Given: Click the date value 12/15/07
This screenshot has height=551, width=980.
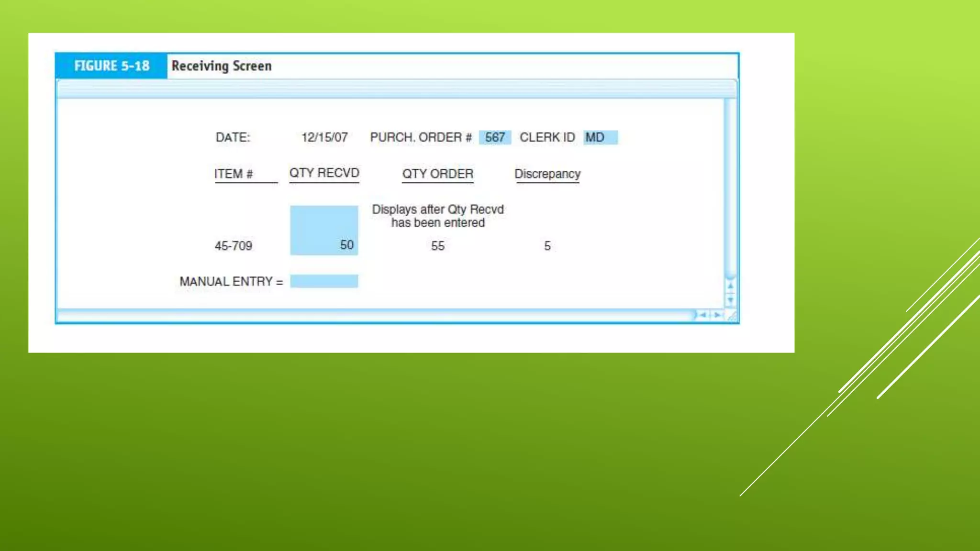Looking at the screenshot, I should (x=324, y=138).
